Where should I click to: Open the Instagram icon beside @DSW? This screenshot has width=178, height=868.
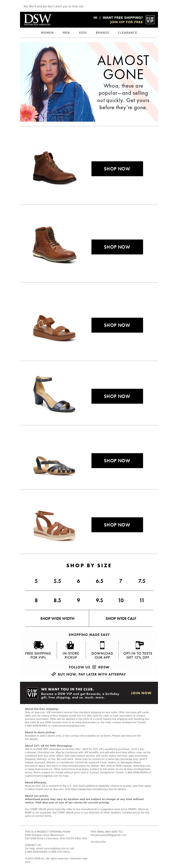94,667
